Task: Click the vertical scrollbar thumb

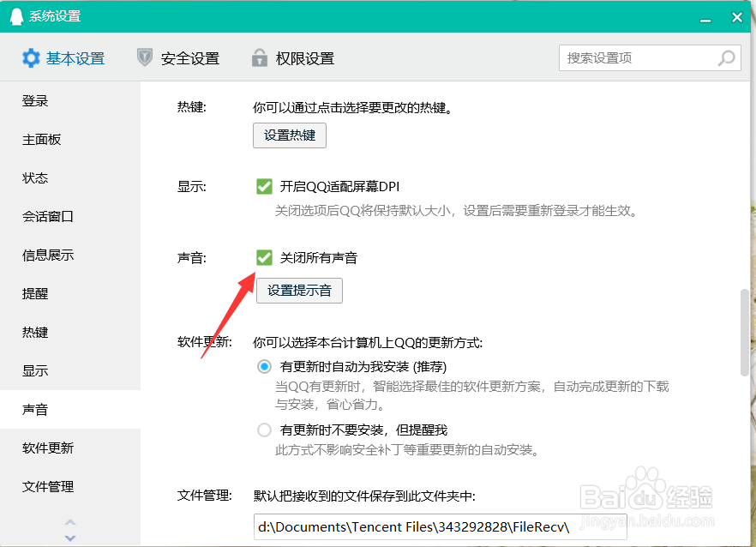Action: [x=745, y=332]
